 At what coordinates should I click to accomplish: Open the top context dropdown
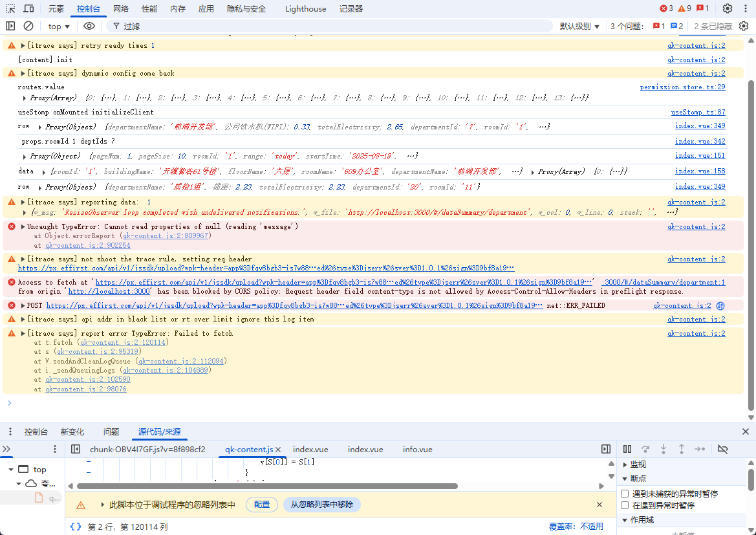click(x=59, y=27)
